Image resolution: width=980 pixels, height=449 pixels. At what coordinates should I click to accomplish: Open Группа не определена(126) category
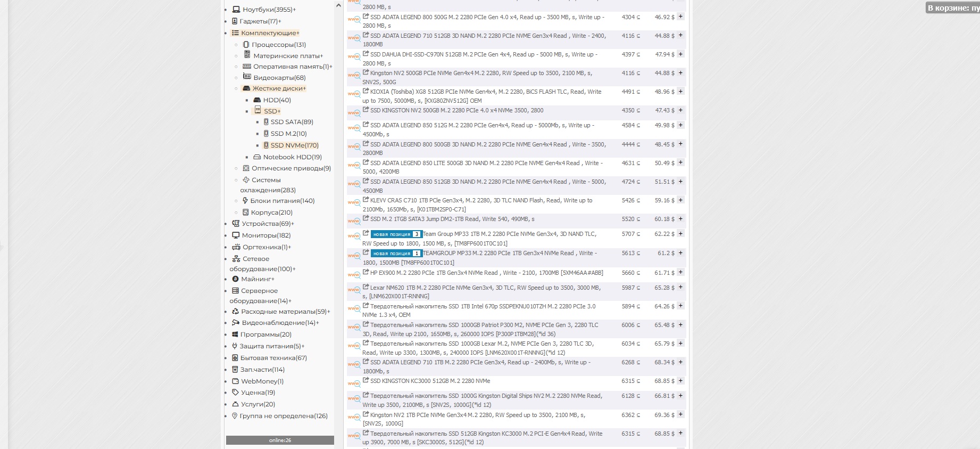[x=284, y=416]
